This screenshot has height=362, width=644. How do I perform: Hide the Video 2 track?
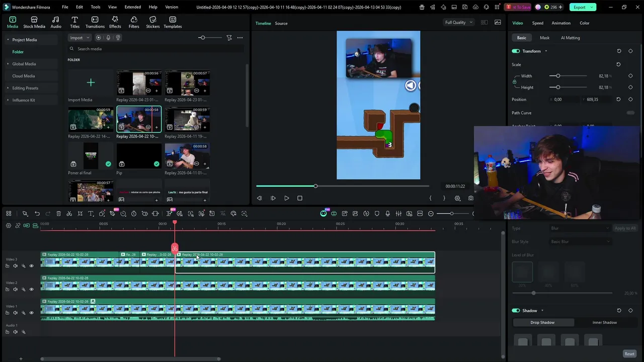coord(31,290)
